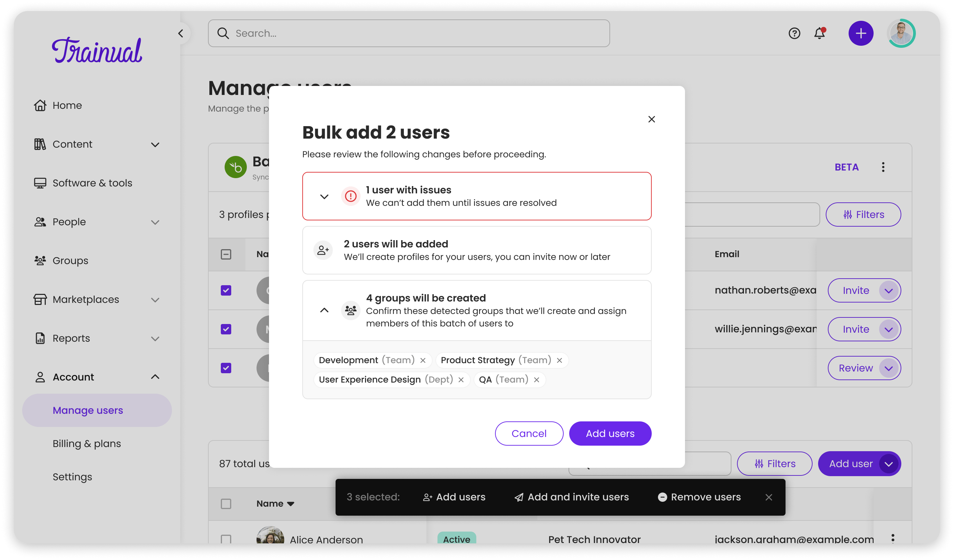This screenshot has width=954, height=560.
Task: Expand the People menu chevron
Action: coord(155,222)
